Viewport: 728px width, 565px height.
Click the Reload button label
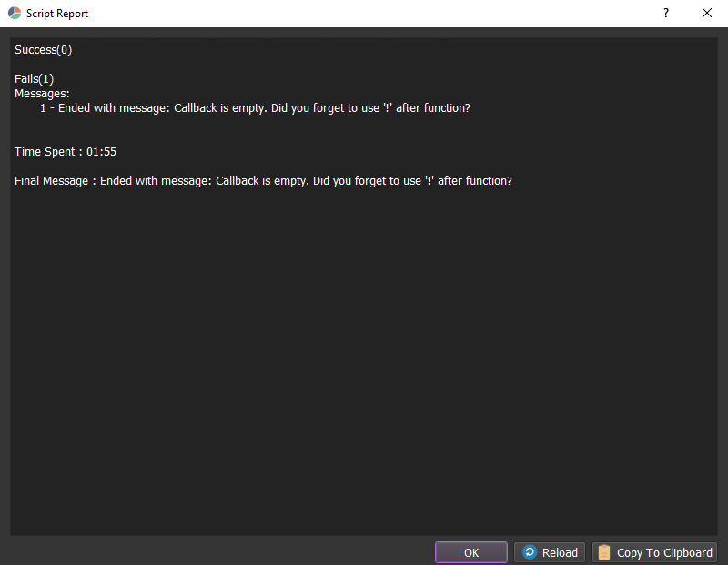click(x=560, y=552)
